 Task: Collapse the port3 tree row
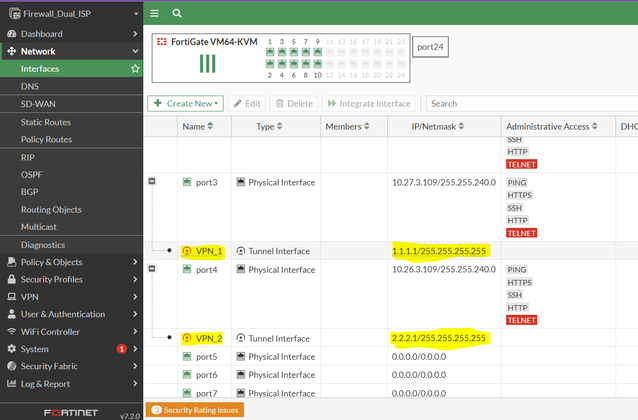pos(152,182)
